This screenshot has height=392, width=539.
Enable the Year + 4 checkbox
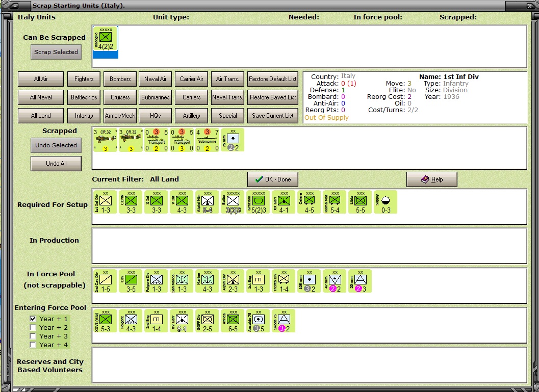(33, 345)
